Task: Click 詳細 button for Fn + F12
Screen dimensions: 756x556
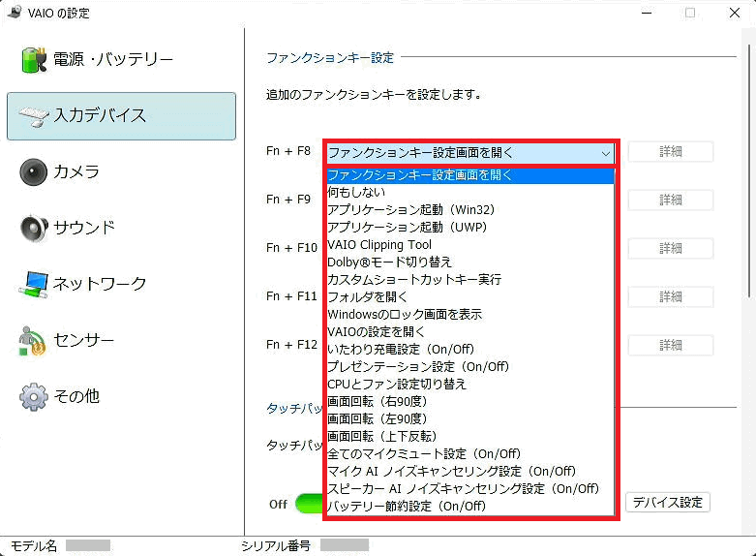Action: 670,346
